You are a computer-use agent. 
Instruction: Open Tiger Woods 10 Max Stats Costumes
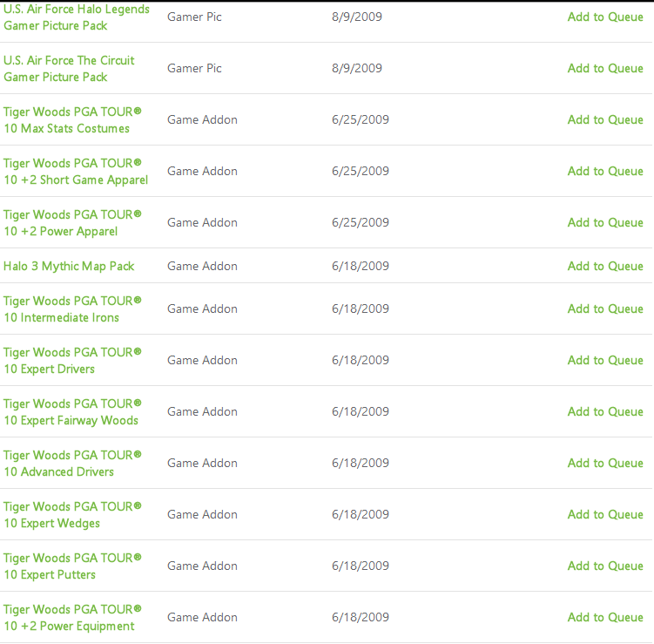point(72,119)
